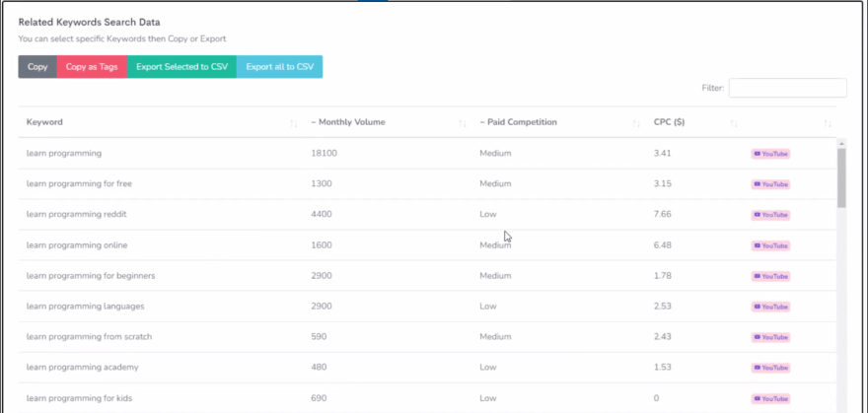Click monthly volume value 480
The height and width of the screenshot is (413, 868).
(319, 367)
